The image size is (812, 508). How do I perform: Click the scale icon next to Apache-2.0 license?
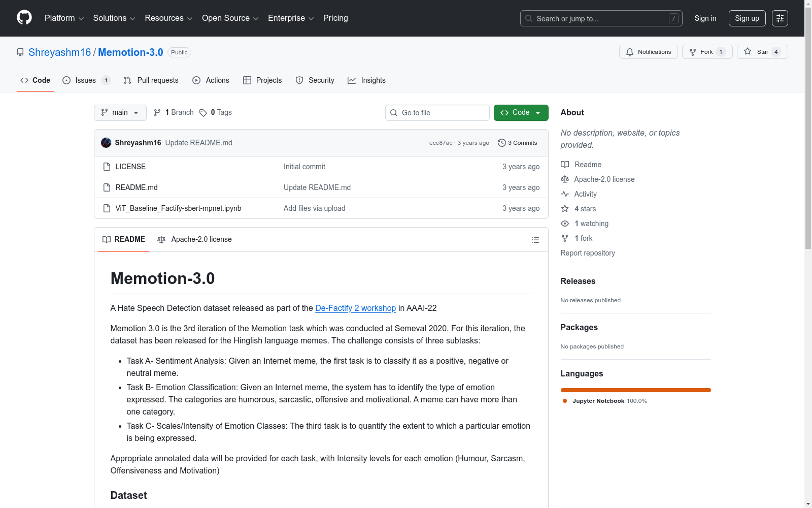coord(565,179)
